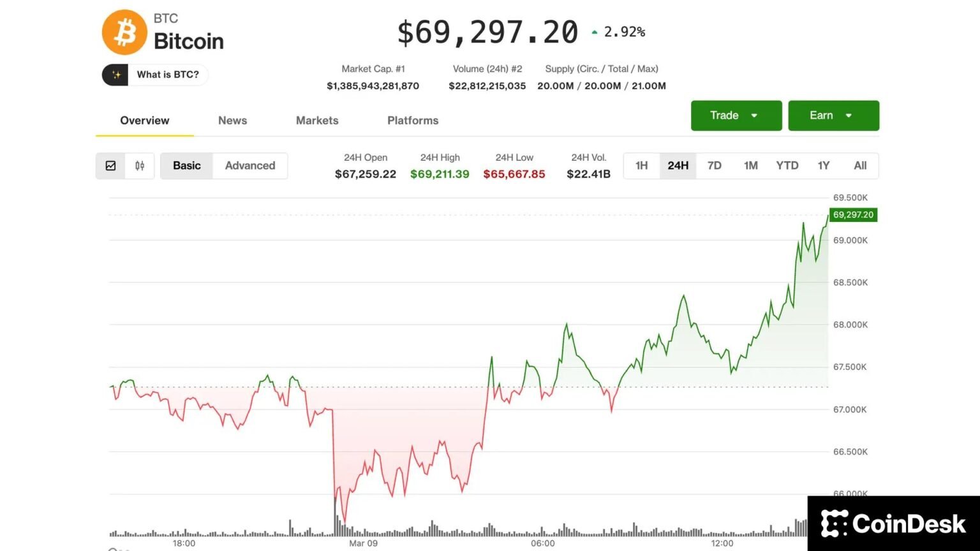Open the Markets tab
Image resolution: width=980 pixels, height=551 pixels.
coord(317,121)
